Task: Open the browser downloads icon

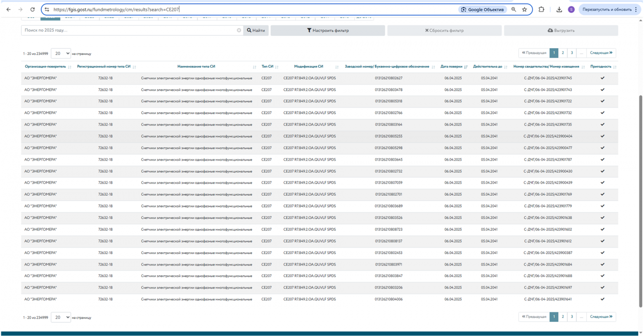Action: [559, 9]
